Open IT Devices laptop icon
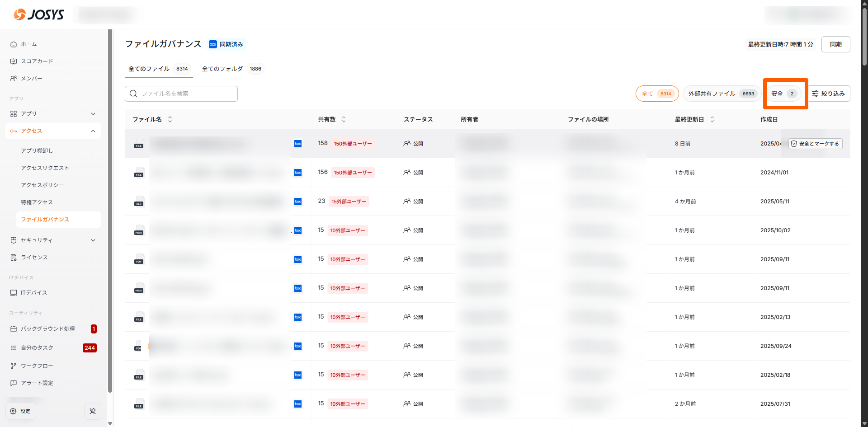The width and height of the screenshot is (868, 427). pyautogui.click(x=14, y=293)
